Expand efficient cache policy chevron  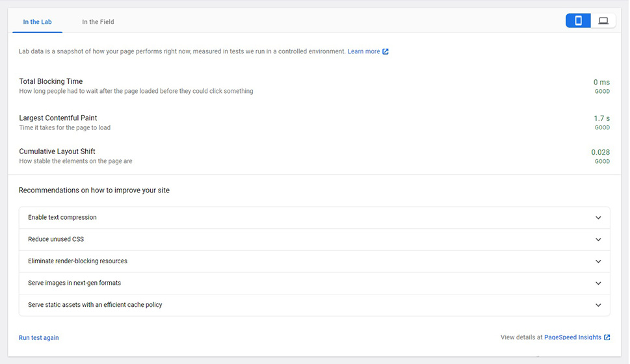[x=598, y=305]
